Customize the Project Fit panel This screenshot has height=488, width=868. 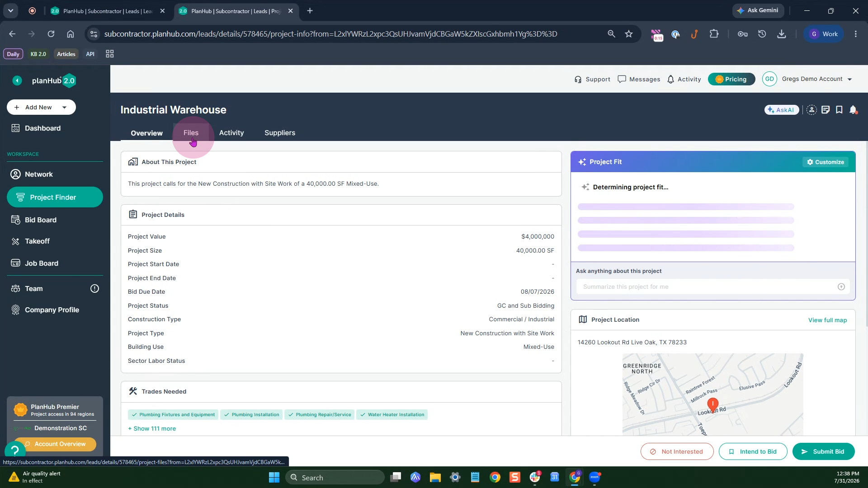[826, 162]
